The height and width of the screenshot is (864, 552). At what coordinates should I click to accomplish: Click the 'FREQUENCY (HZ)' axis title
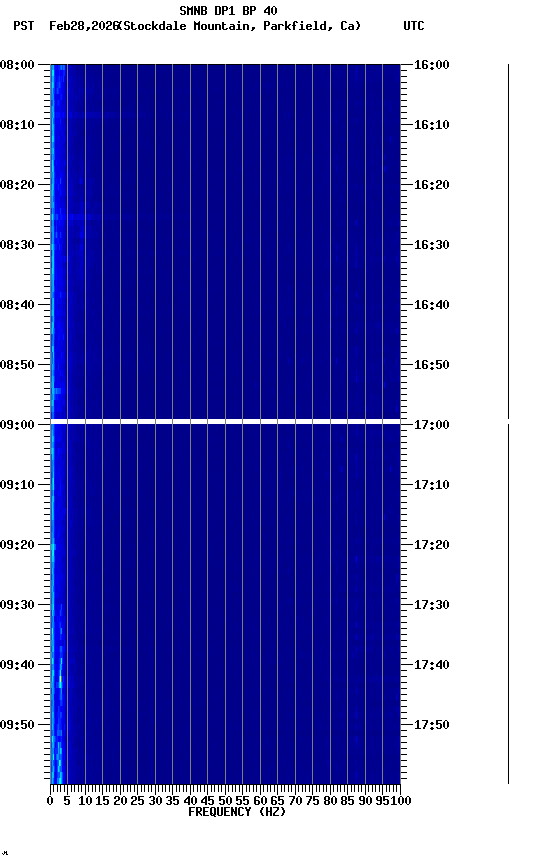[x=237, y=813]
